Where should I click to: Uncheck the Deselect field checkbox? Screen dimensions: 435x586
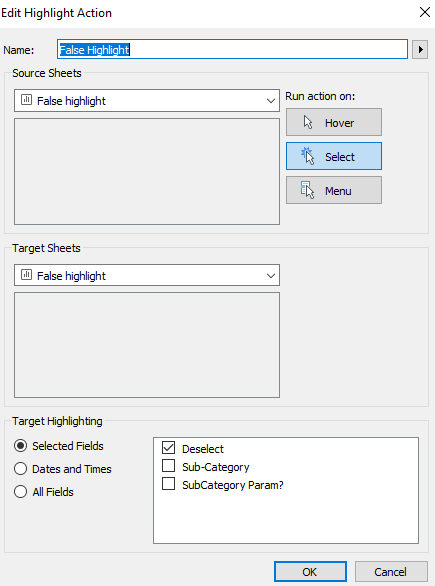[169, 447]
